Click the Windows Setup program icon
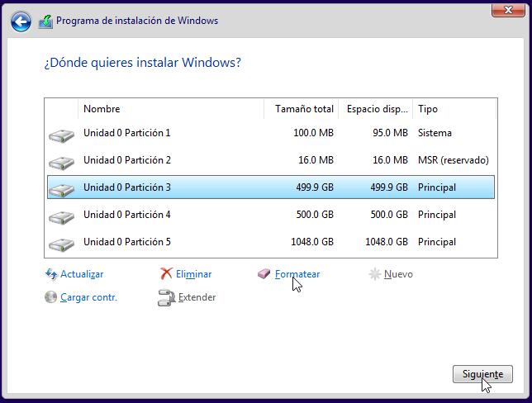Screen dimensions: 532x403 coord(45,21)
